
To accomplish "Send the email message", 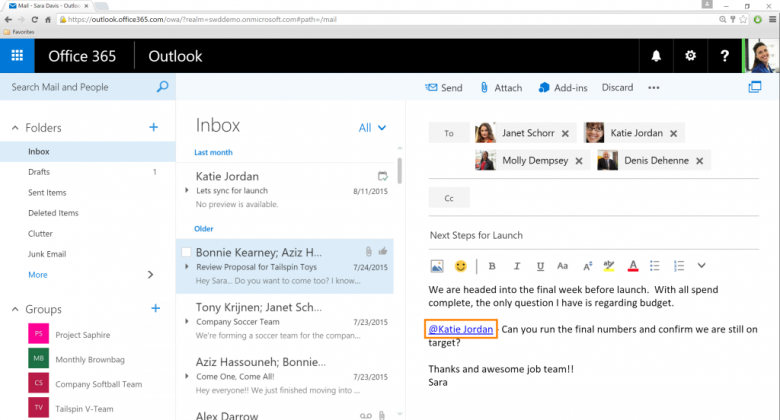I will [443, 88].
